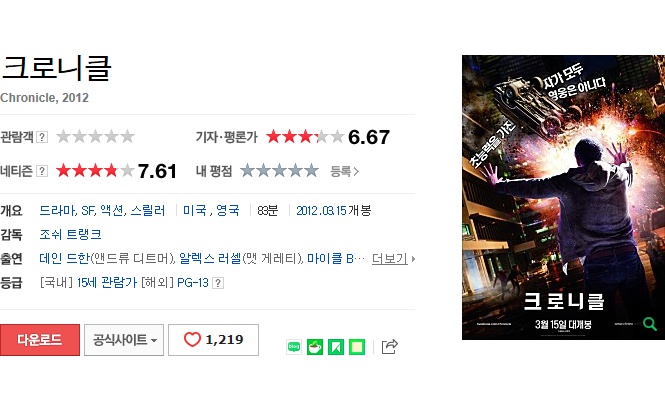Expand the 공식사이트 dropdown
The height and width of the screenshot is (419, 665).
coord(124,340)
